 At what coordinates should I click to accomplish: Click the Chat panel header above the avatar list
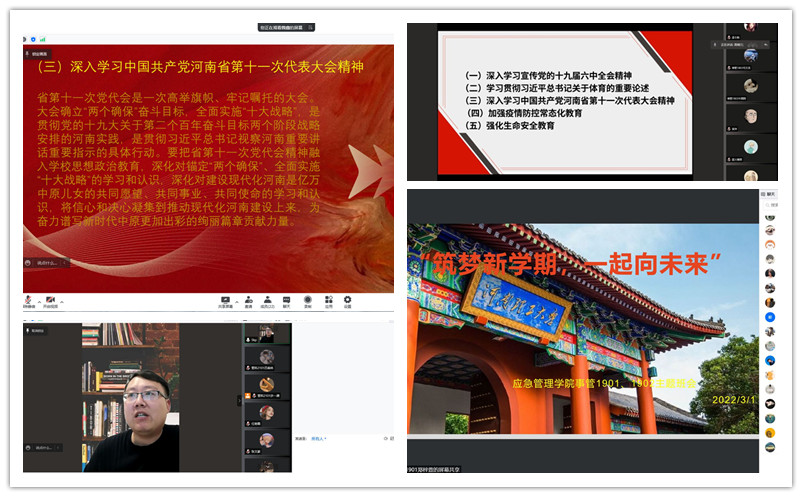[770, 195]
